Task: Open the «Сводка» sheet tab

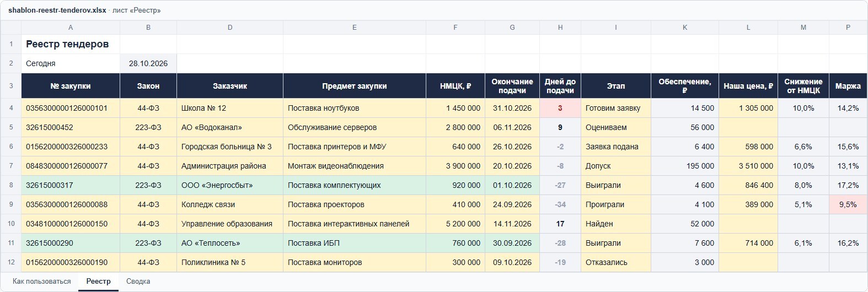Action: (x=138, y=281)
